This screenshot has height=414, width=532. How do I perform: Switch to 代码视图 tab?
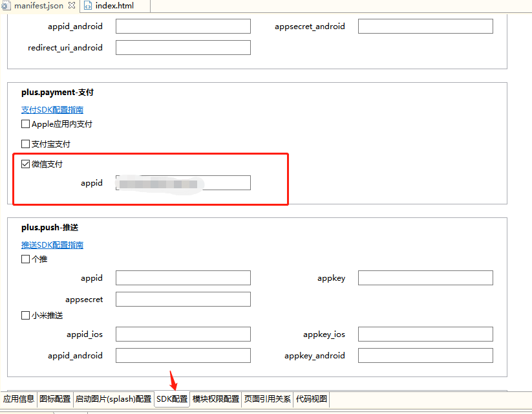click(x=312, y=399)
